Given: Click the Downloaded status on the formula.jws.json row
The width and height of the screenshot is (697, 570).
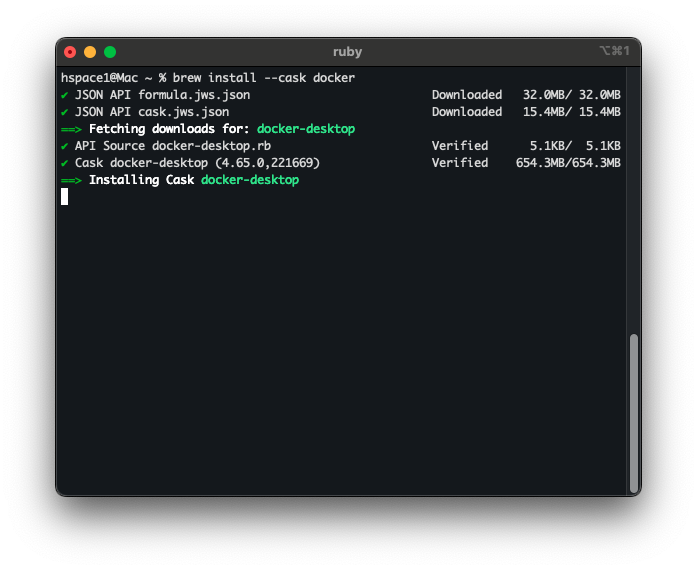Looking at the screenshot, I should 467,95.
